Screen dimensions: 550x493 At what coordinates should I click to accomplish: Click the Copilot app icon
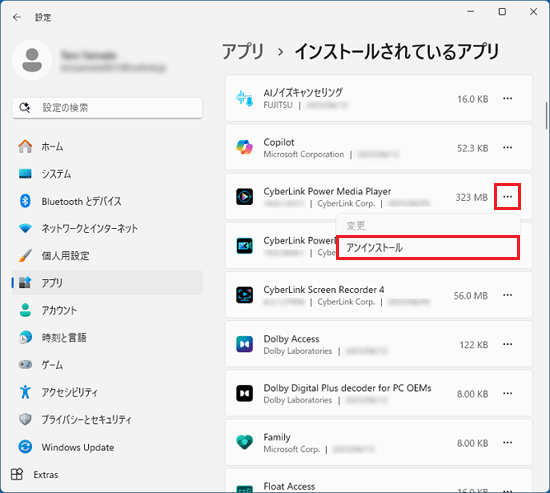coord(244,147)
